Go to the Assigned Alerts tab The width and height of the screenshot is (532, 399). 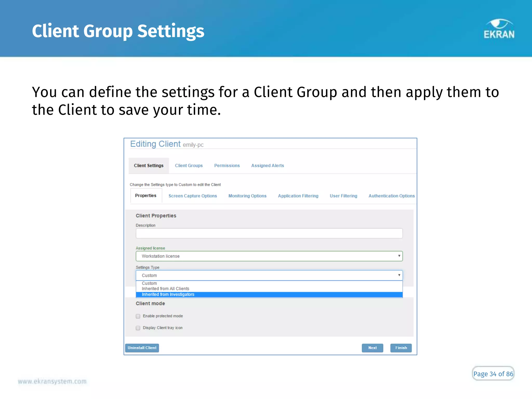[268, 165]
